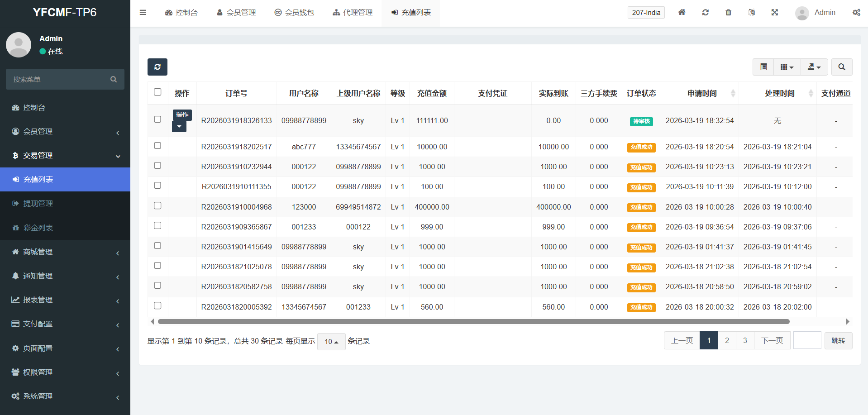Go to page 2 of results
Viewport: 868px width, 415px height.
coord(727,341)
